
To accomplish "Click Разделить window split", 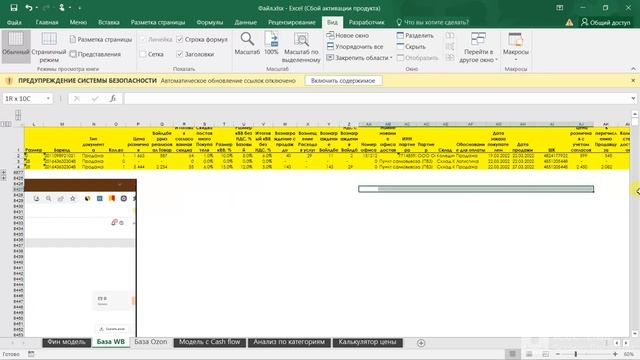I will [415, 36].
